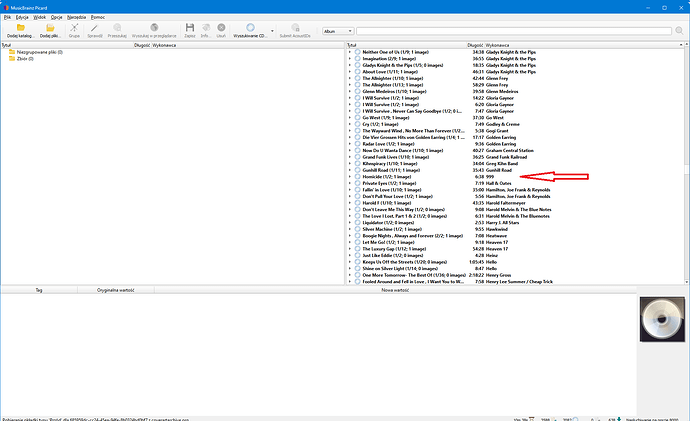
Task: Click the disc icon of Harold F album
Action: (x=357, y=203)
